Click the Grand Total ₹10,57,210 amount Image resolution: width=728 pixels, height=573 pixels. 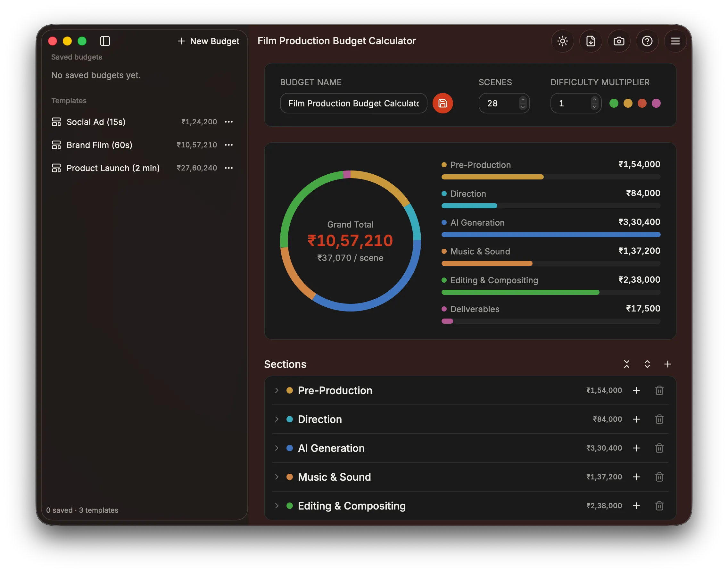coord(350,241)
